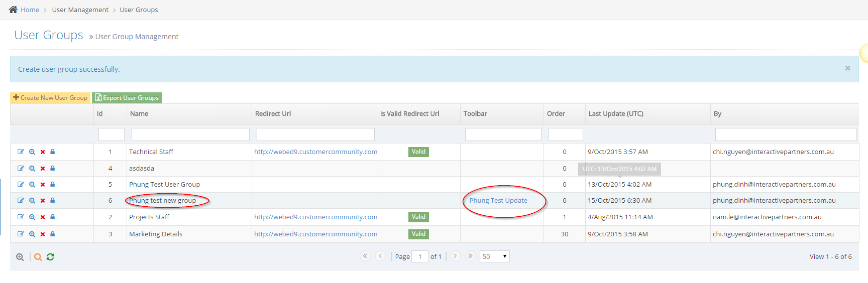
Task: Delete the Phung test new group row
Action: (x=43, y=201)
